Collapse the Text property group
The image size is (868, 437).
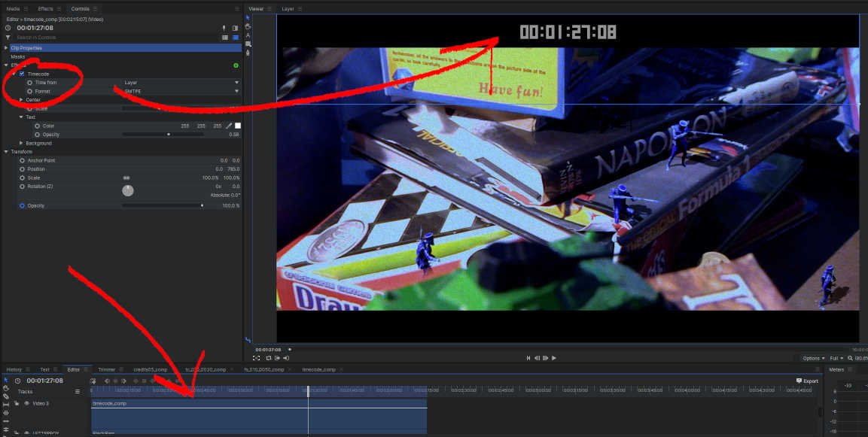tap(22, 117)
